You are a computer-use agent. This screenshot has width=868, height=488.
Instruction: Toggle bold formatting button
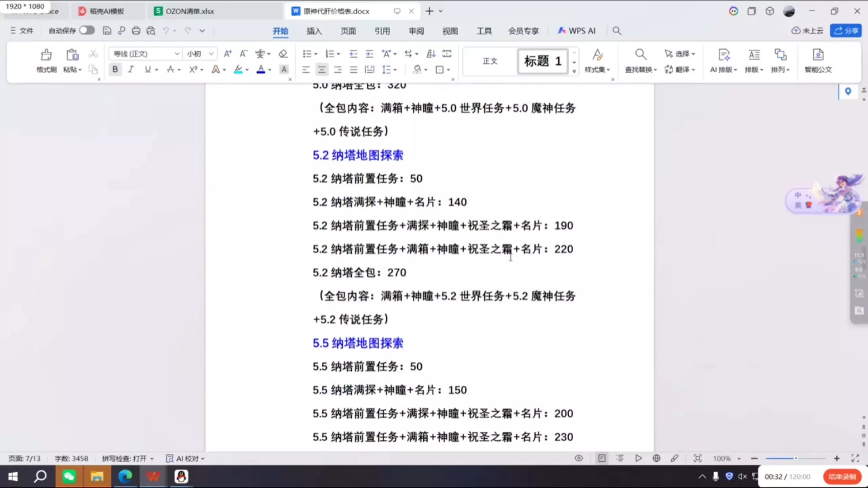click(x=115, y=69)
